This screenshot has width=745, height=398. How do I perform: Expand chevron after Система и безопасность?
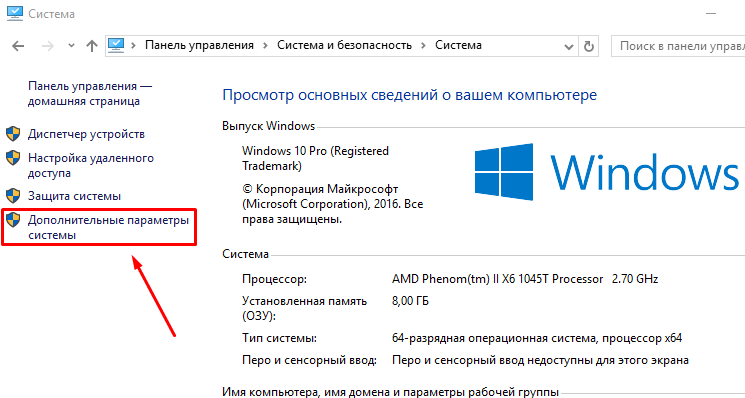point(423,46)
